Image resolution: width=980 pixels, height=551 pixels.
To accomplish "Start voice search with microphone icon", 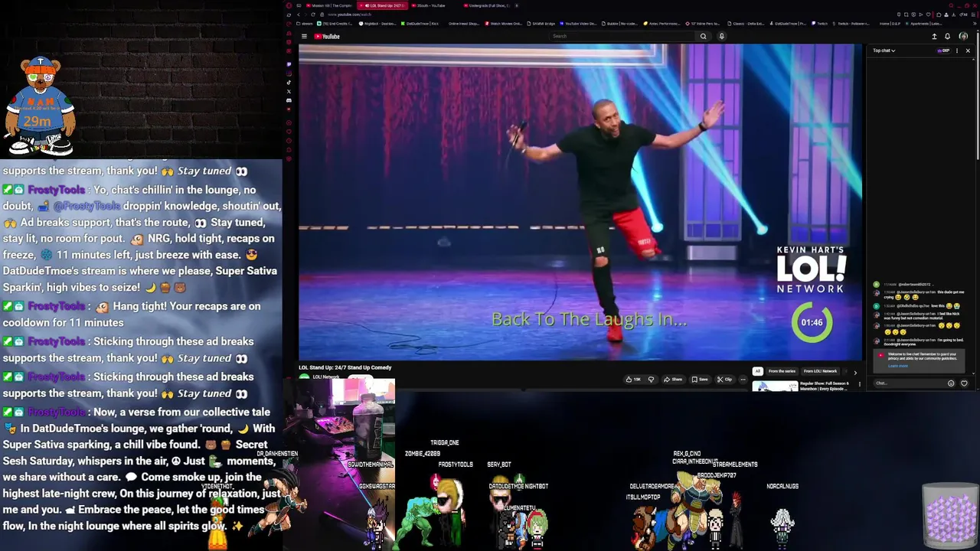I will 721,36.
